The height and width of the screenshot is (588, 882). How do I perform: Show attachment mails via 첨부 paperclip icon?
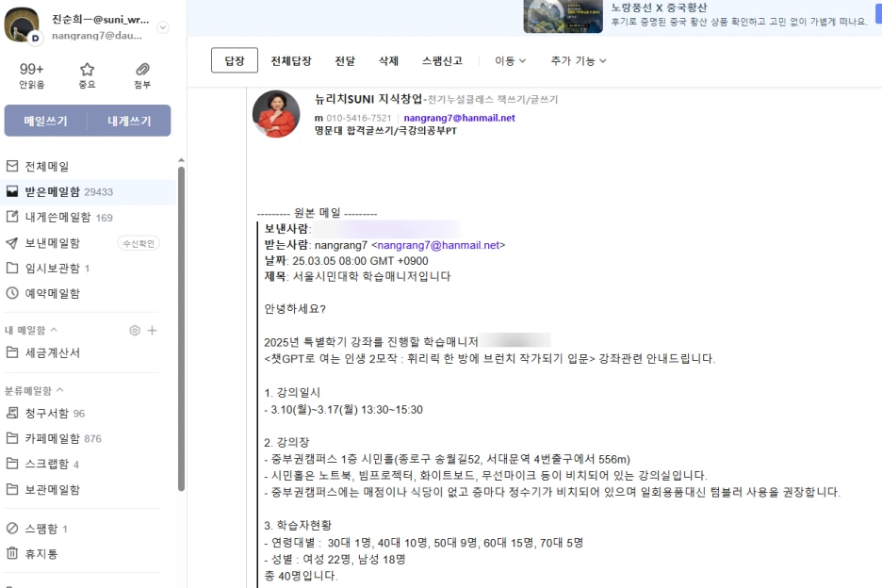pyautogui.click(x=141, y=72)
